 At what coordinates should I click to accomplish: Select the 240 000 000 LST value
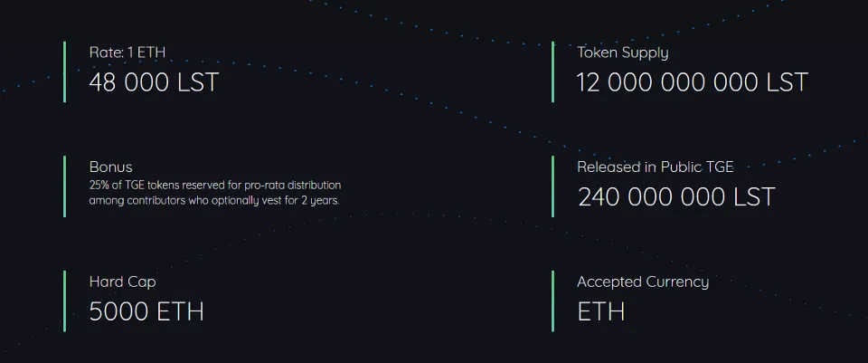coord(676,197)
